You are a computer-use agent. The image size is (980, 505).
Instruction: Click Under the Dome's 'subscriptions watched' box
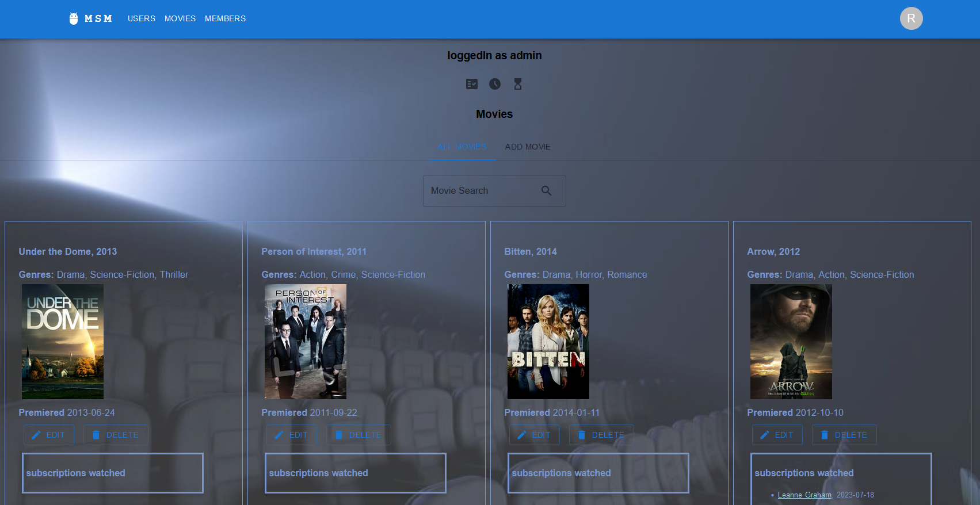coord(113,473)
